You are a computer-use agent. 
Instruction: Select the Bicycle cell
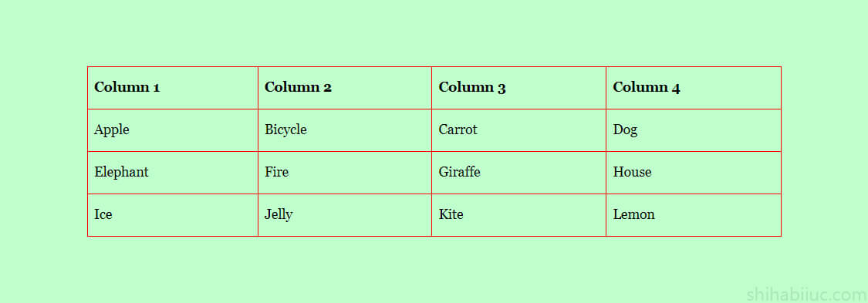click(x=345, y=130)
